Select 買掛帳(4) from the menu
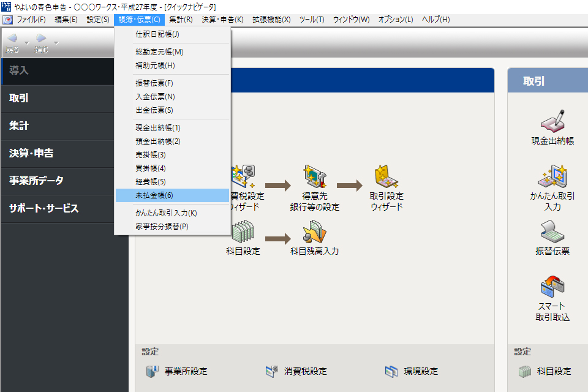The image size is (588, 392). pyautogui.click(x=172, y=168)
